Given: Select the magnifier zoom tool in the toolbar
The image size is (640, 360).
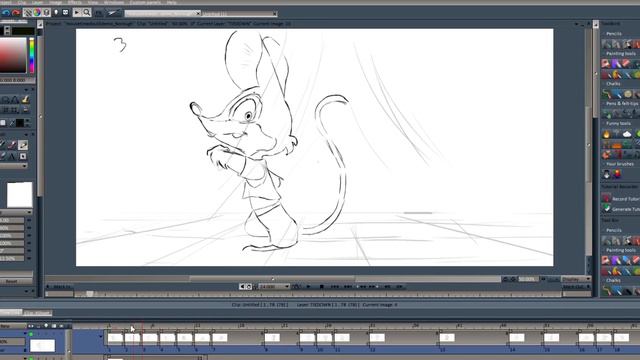Looking at the screenshot, I should click(87, 13).
